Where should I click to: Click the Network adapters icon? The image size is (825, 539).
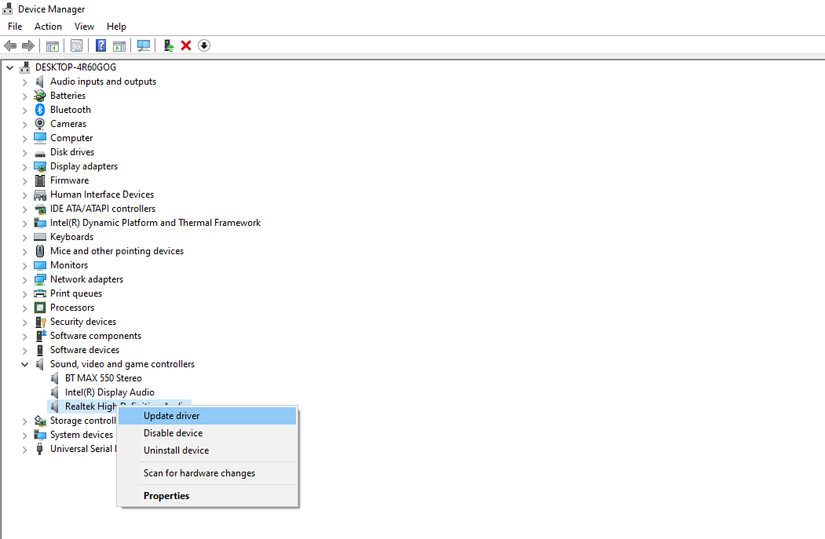40,280
